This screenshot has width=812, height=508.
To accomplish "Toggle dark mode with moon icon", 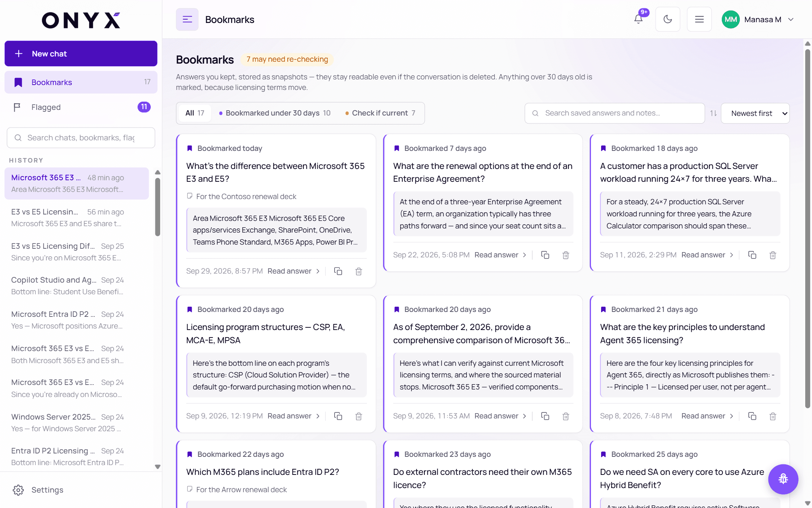I will pyautogui.click(x=668, y=19).
